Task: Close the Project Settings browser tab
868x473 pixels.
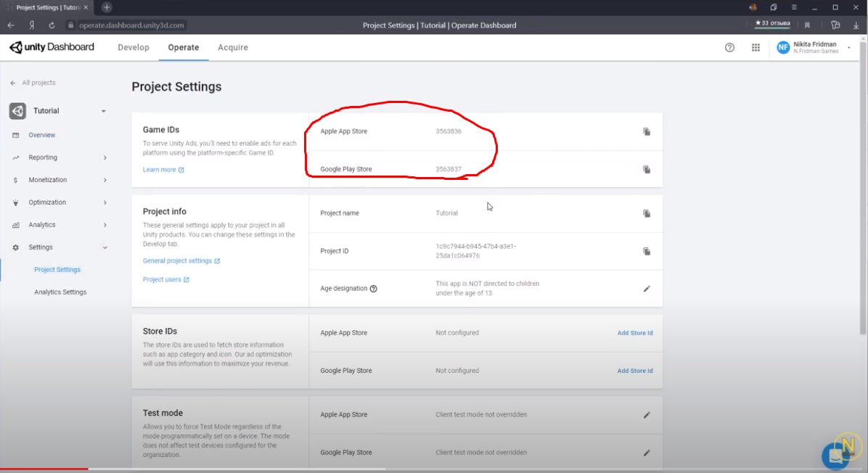Action: (86, 7)
